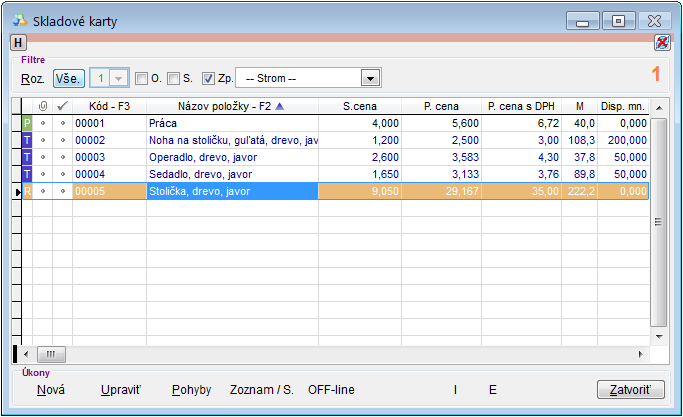Click the checkmark column header icon
The height and width of the screenshot is (417, 683).
pos(62,105)
